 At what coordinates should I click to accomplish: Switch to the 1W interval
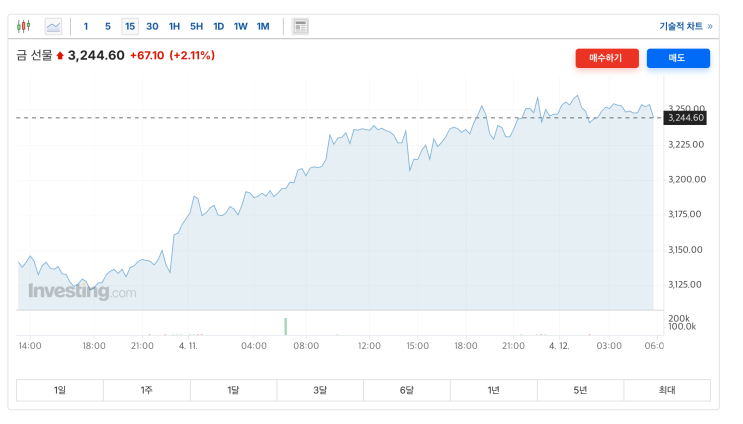point(240,26)
